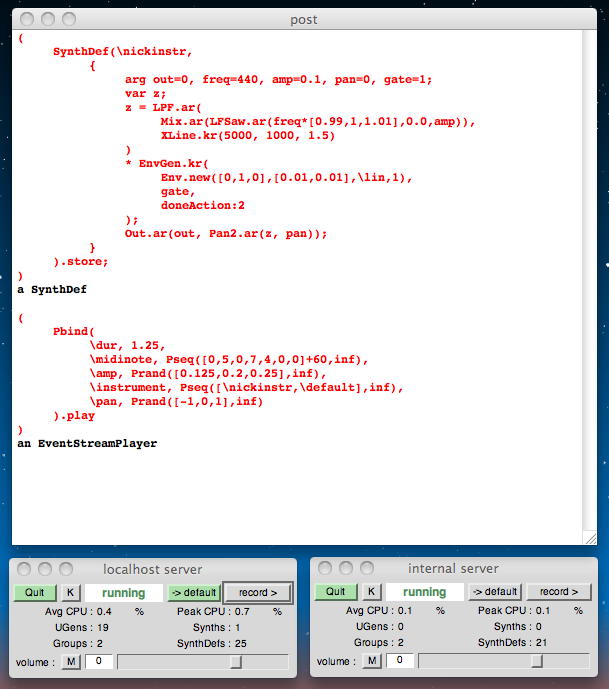Click 'UGens : 19' in localhost server
The height and width of the screenshot is (689, 609).
pyautogui.click(x=82, y=627)
